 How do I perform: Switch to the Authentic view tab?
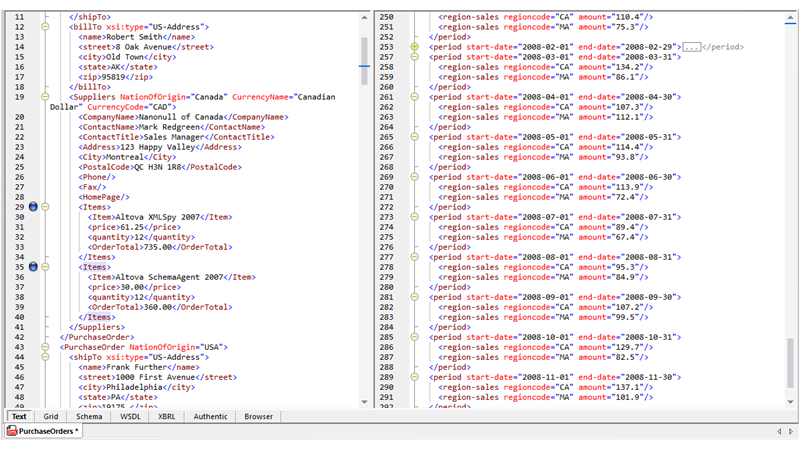pyautogui.click(x=210, y=416)
